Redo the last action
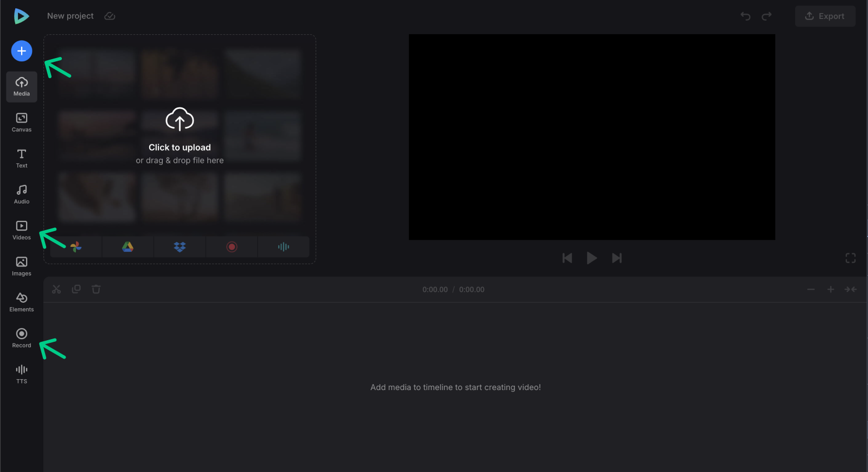Image resolution: width=868 pixels, height=472 pixels. 767,16
